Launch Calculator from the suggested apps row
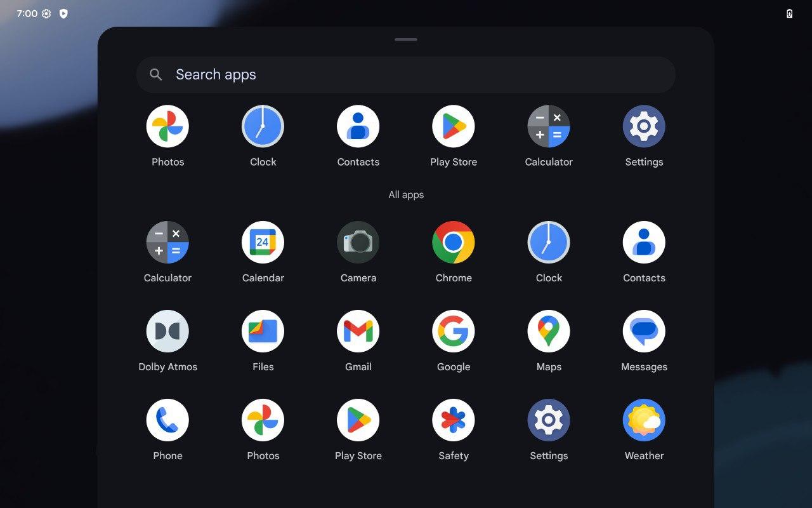812x508 pixels. pos(549,126)
